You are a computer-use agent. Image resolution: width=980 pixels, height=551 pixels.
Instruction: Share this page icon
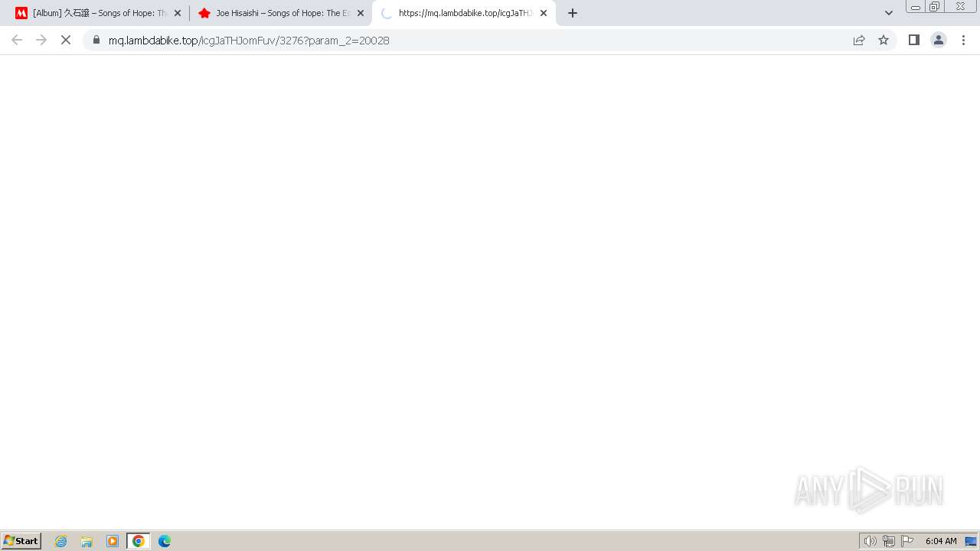tap(859, 40)
